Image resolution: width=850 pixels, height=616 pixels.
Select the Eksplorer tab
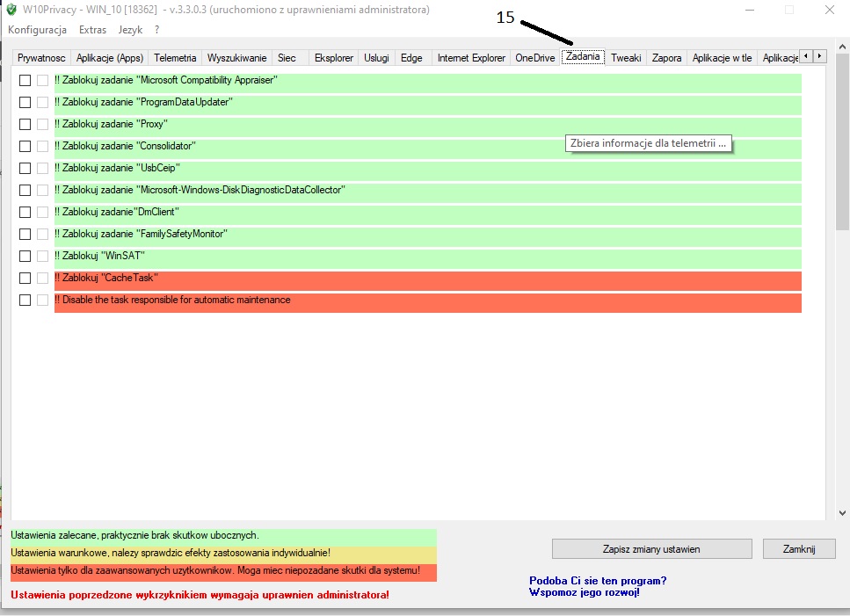click(x=334, y=58)
